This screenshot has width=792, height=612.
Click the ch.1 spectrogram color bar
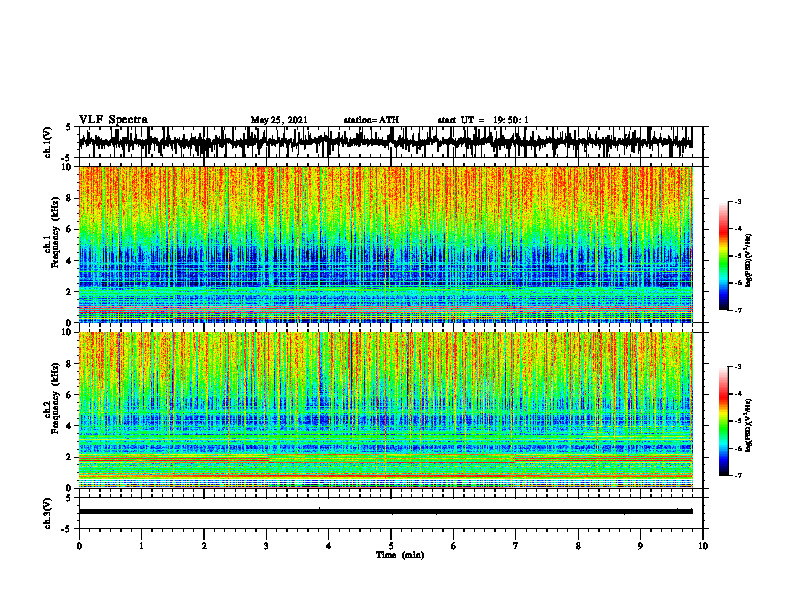(724, 256)
